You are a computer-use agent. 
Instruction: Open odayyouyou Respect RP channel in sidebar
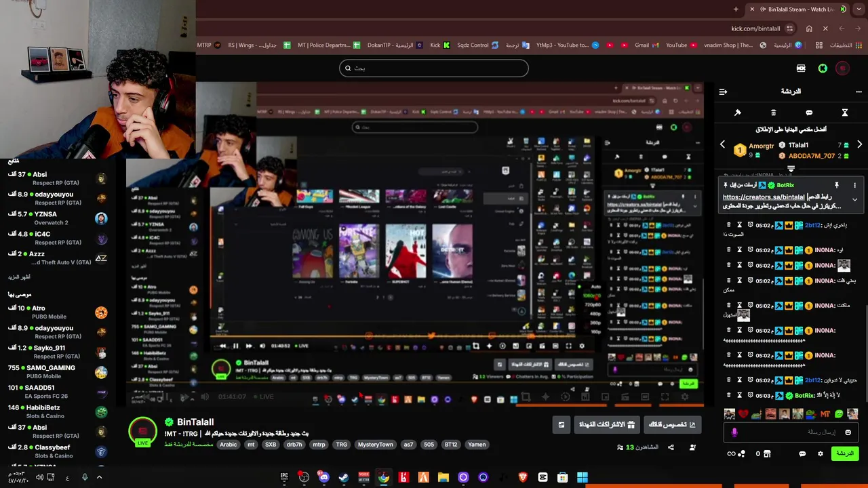(58, 199)
